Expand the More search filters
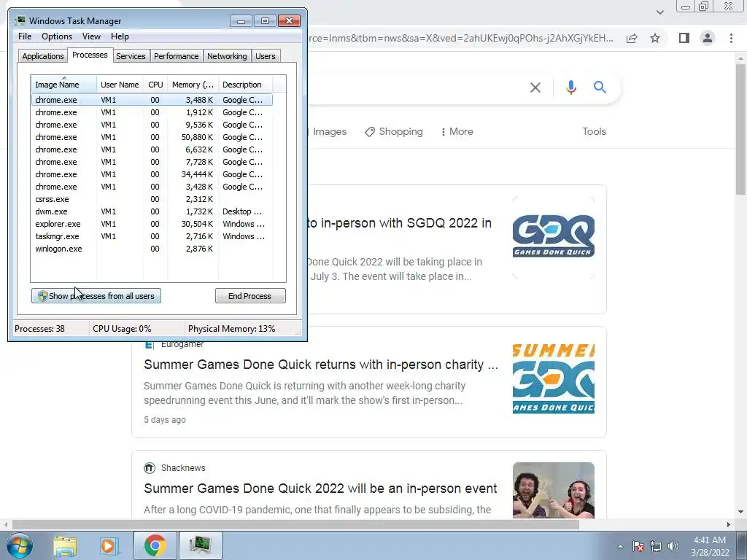This screenshot has width=747, height=560. point(457,131)
